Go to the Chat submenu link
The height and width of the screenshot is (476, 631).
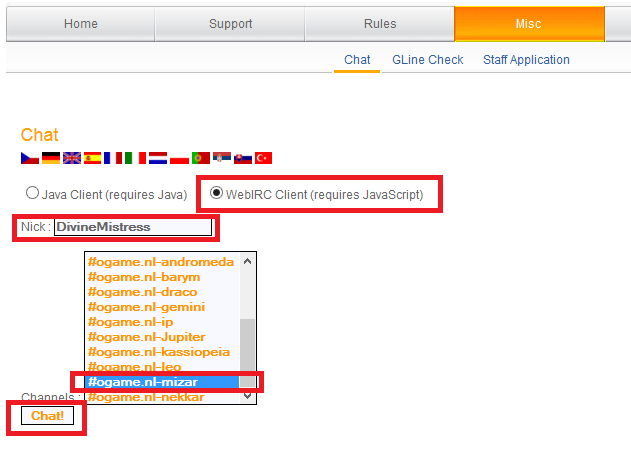(357, 60)
